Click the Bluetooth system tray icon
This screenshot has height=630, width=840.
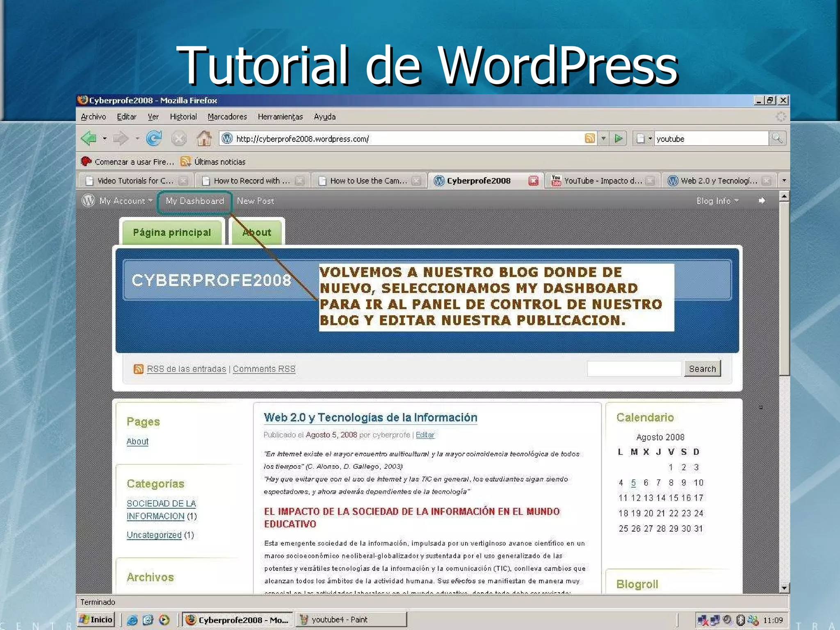740,620
